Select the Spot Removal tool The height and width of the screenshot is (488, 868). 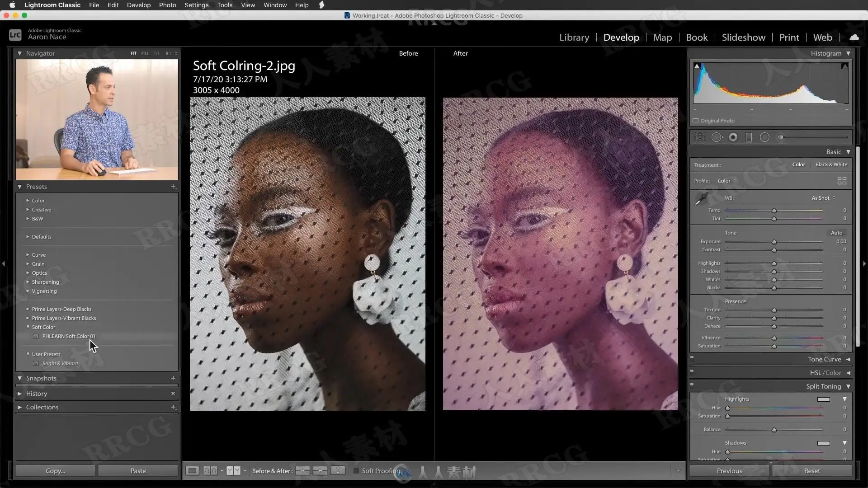pos(717,137)
